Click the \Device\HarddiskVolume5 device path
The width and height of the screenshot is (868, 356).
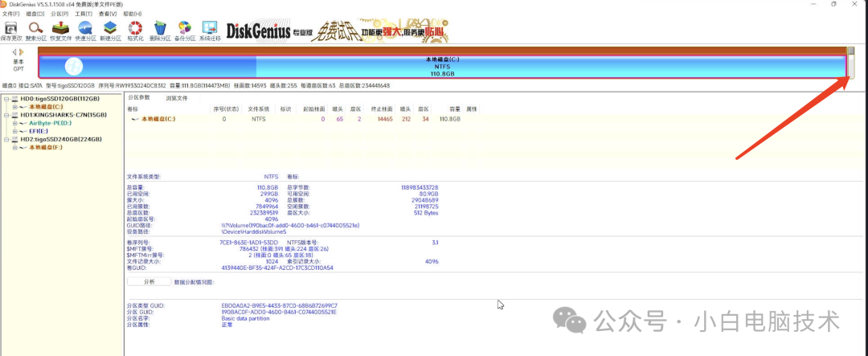[x=253, y=231]
